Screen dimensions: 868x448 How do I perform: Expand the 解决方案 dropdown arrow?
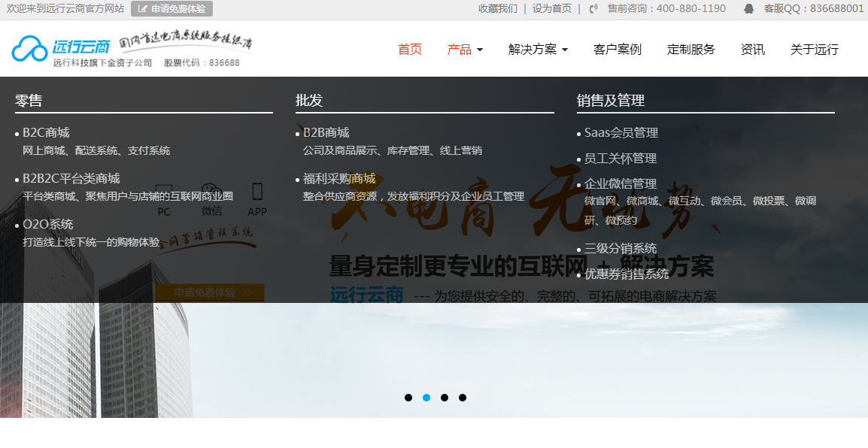[565, 50]
